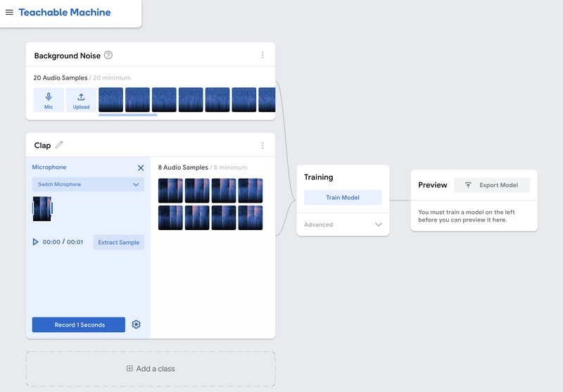Screen dimensions: 563x392
Task: Open the Background Noise options menu
Action: coord(262,55)
